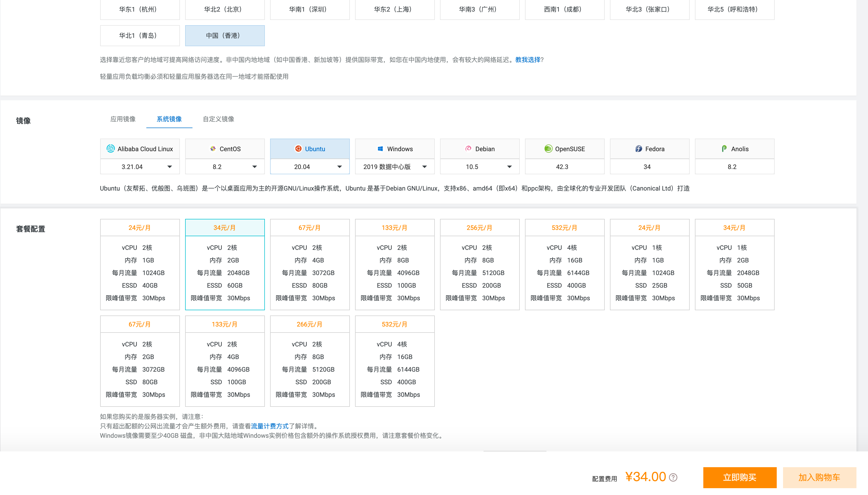Select region 华东2（上海）
868x495 pixels.
point(395,9)
